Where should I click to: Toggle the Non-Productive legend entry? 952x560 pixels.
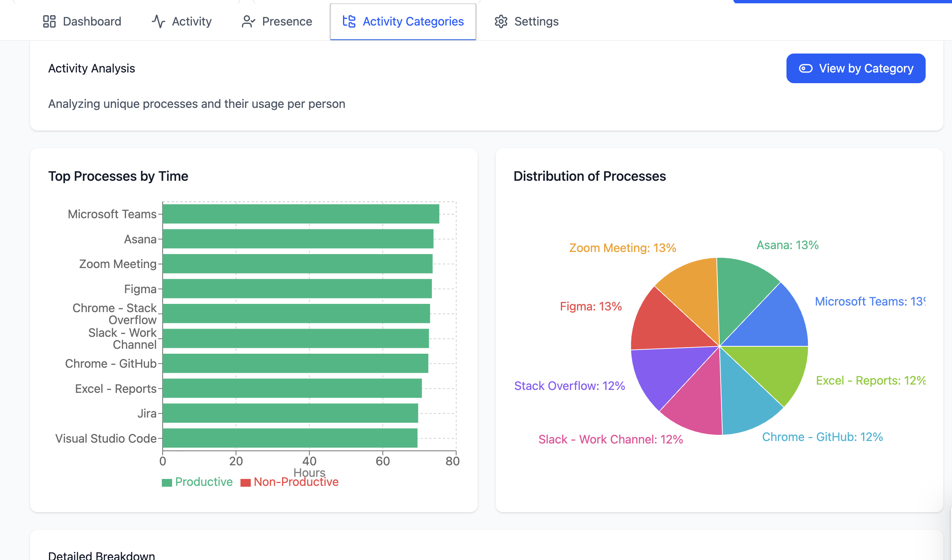pos(289,481)
